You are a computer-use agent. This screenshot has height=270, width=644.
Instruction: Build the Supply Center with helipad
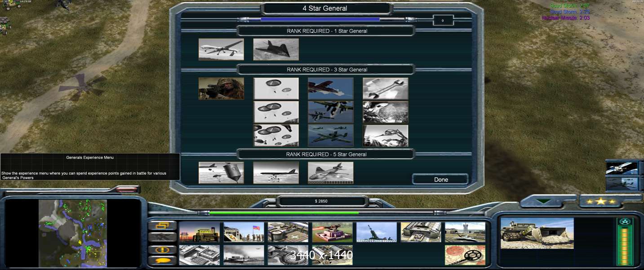(x=288, y=232)
